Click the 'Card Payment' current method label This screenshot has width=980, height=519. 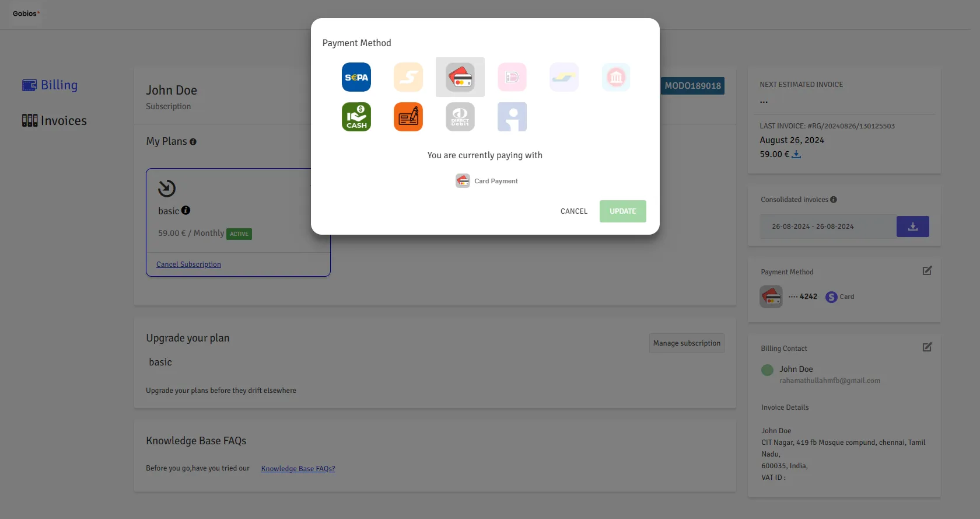[x=496, y=181]
